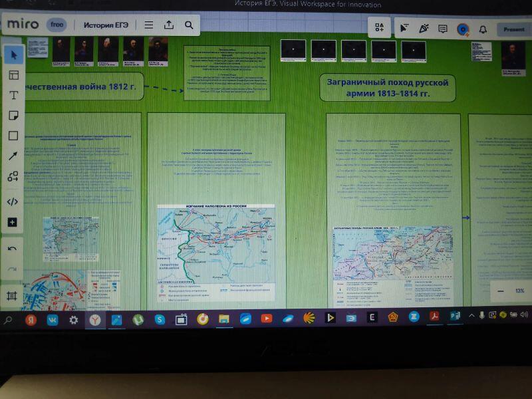Choose the rectangle shape tool
Image resolution: width=532 pixels, height=399 pixels.
point(13,136)
